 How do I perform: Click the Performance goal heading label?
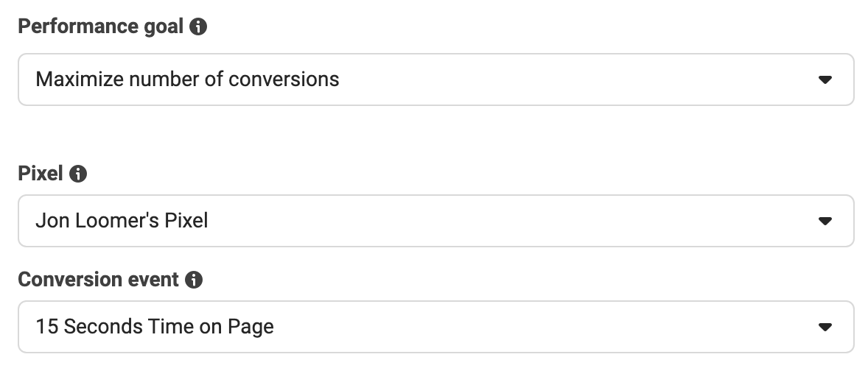pyautogui.click(x=100, y=26)
